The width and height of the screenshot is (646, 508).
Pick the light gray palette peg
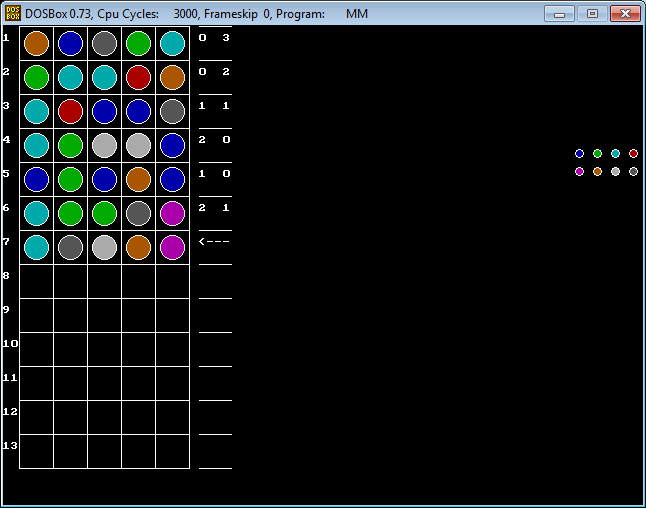pyautogui.click(x=615, y=172)
